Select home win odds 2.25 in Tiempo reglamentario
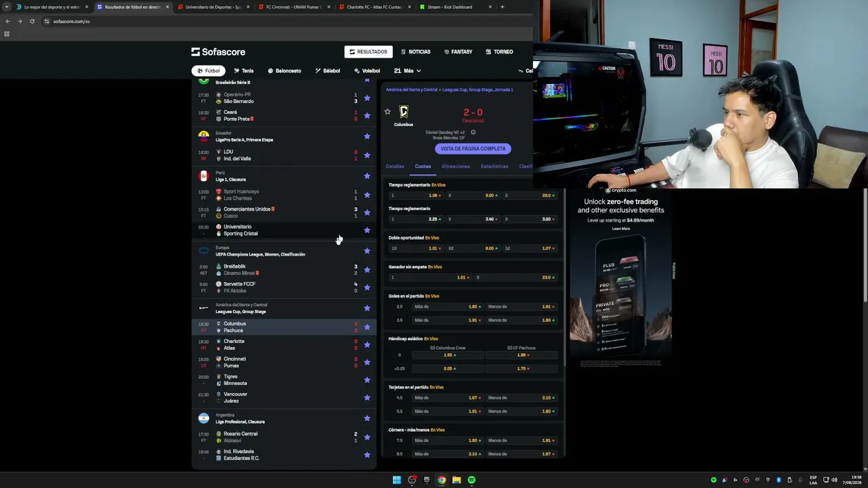The height and width of the screenshot is (488, 868). point(416,219)
